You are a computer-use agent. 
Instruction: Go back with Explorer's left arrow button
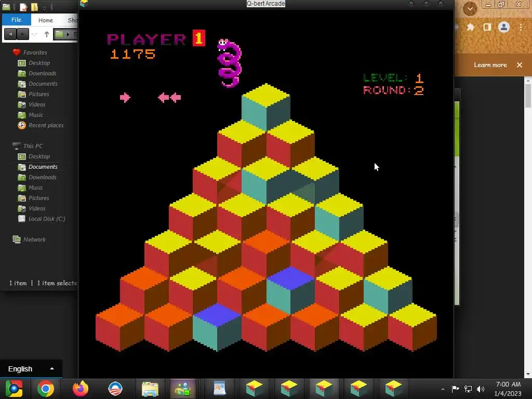[x=10, y=34]
